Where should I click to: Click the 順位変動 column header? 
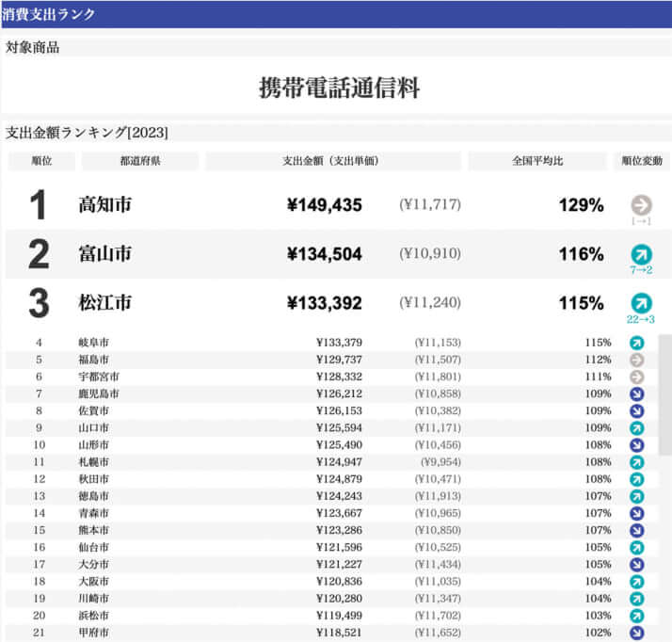point(642,162)
